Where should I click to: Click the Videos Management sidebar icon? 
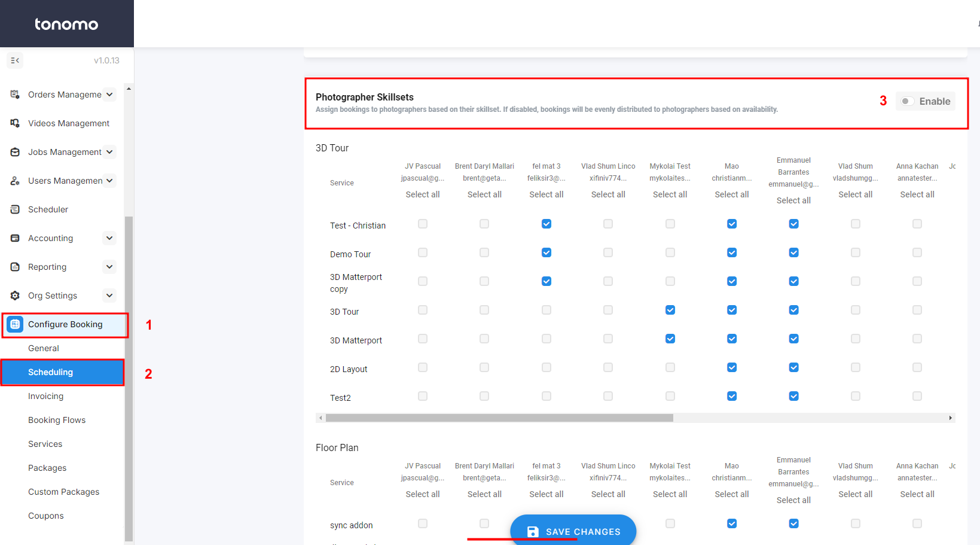tap(15, 123)
